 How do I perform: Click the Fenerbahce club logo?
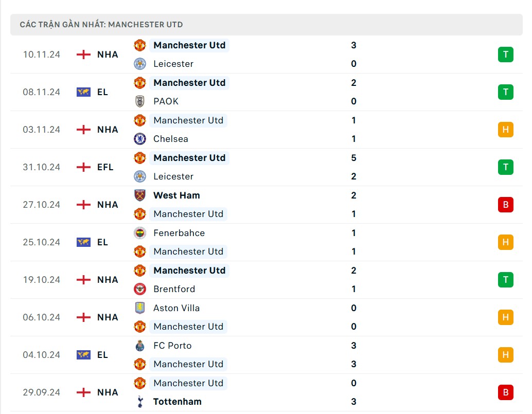point(139,233)
